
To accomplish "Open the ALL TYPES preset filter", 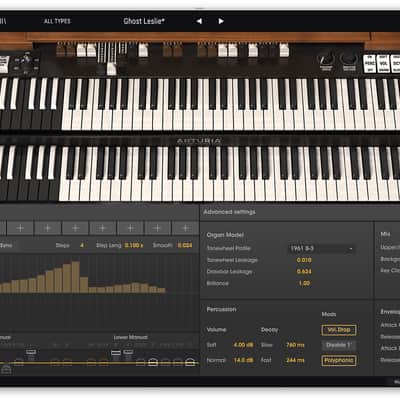I will coord(57,21).
